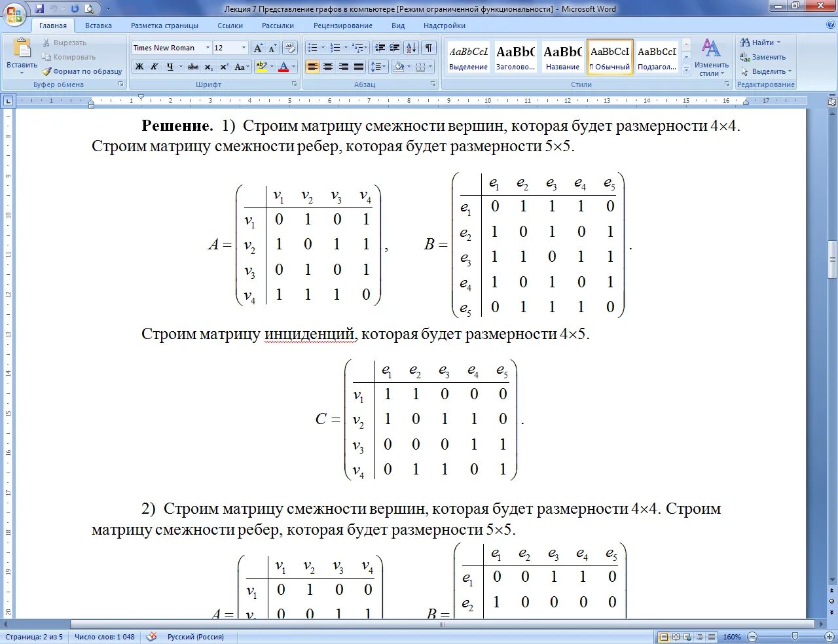The width and height of the screenshot is (838, 644).
Task: Open Paragraph dialog launcher (Абзац)
Action: click(x=433, y=84)
